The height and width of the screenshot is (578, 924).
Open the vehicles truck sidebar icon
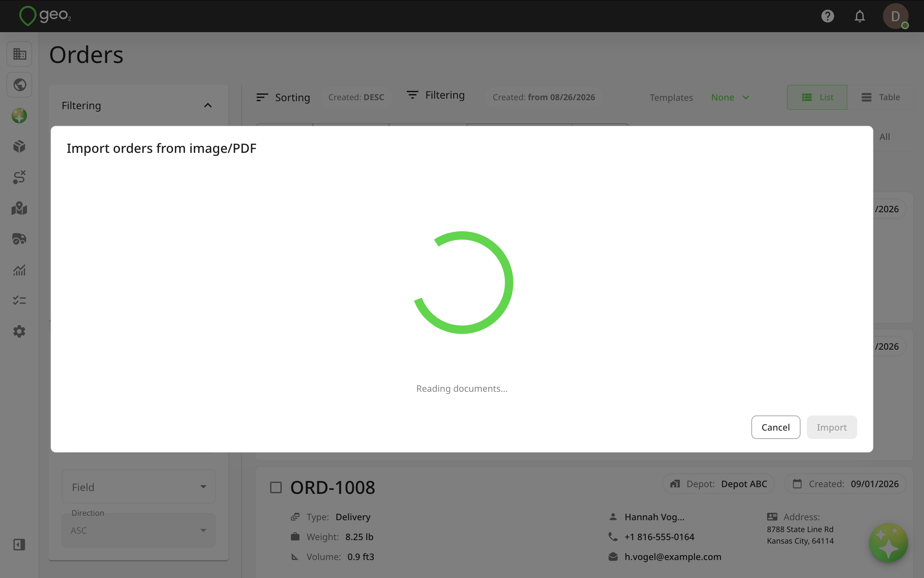pyautogui.click(x=20, y=239)
